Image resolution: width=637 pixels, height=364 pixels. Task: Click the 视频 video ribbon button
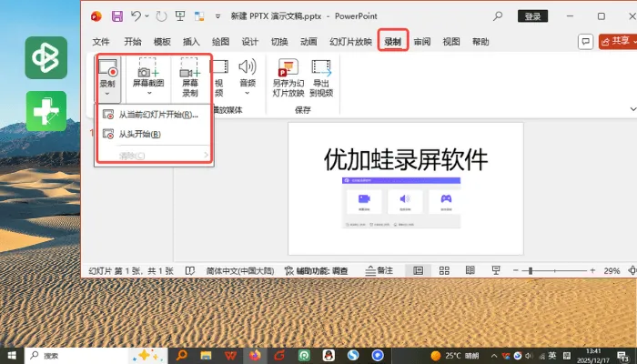219,77
